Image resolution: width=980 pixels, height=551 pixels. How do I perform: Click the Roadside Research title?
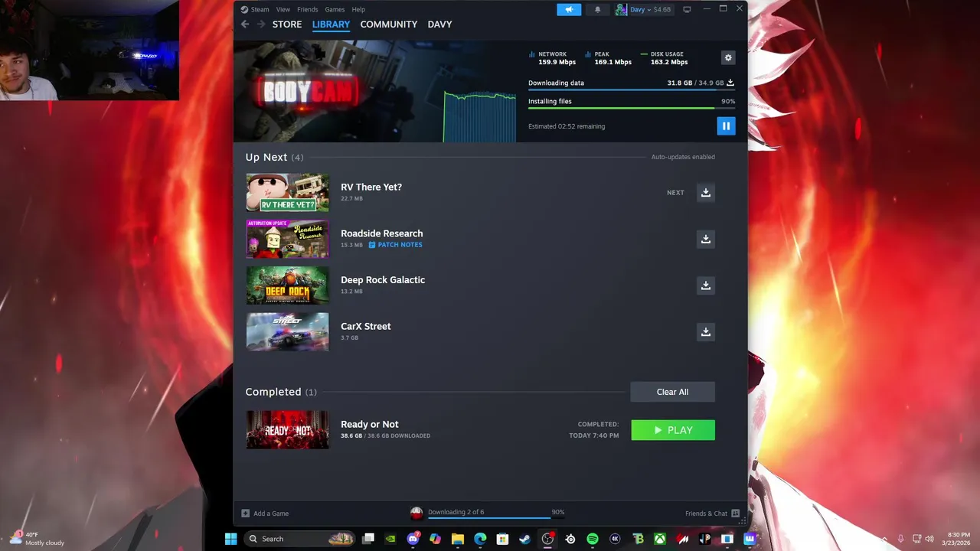tap(381, 233)
